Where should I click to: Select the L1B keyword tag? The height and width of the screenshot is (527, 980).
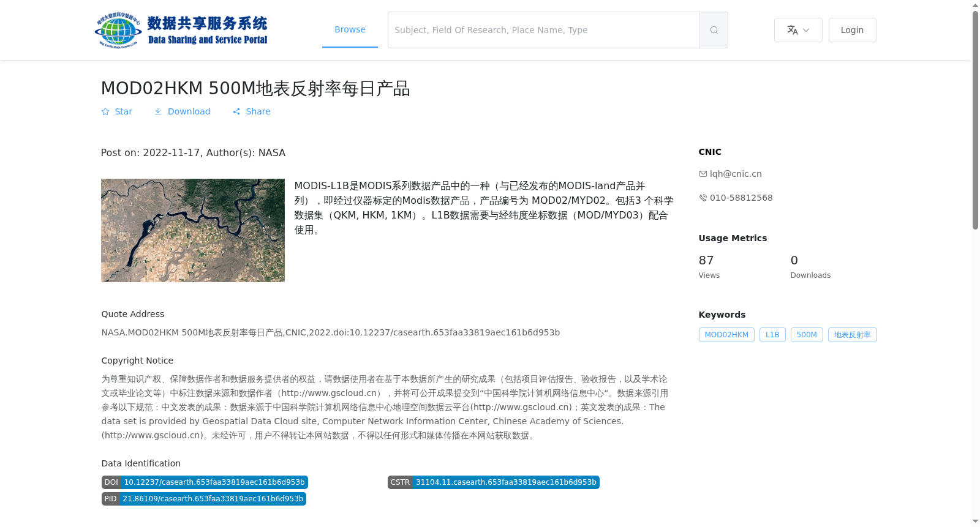(772, 335)
